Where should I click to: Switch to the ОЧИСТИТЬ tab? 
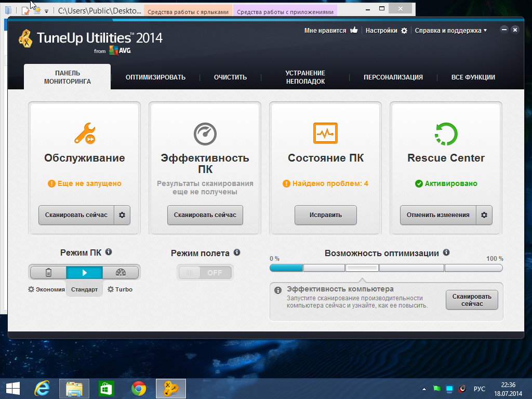230,77
